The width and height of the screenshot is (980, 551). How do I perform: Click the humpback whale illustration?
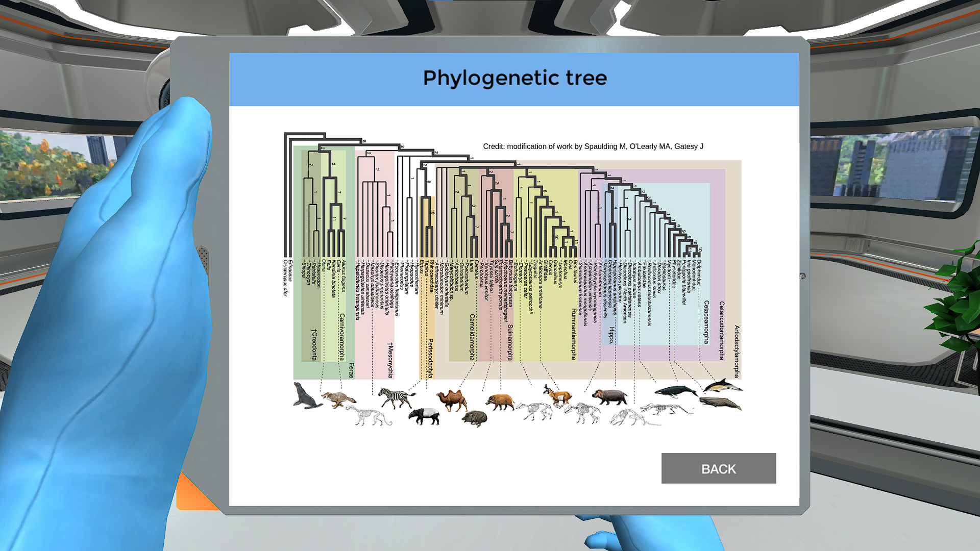(675, 391)
